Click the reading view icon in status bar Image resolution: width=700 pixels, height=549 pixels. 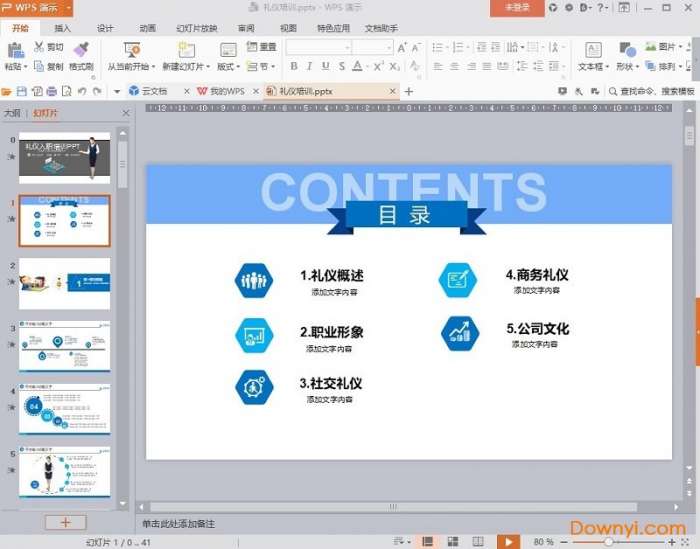(477, 541)
